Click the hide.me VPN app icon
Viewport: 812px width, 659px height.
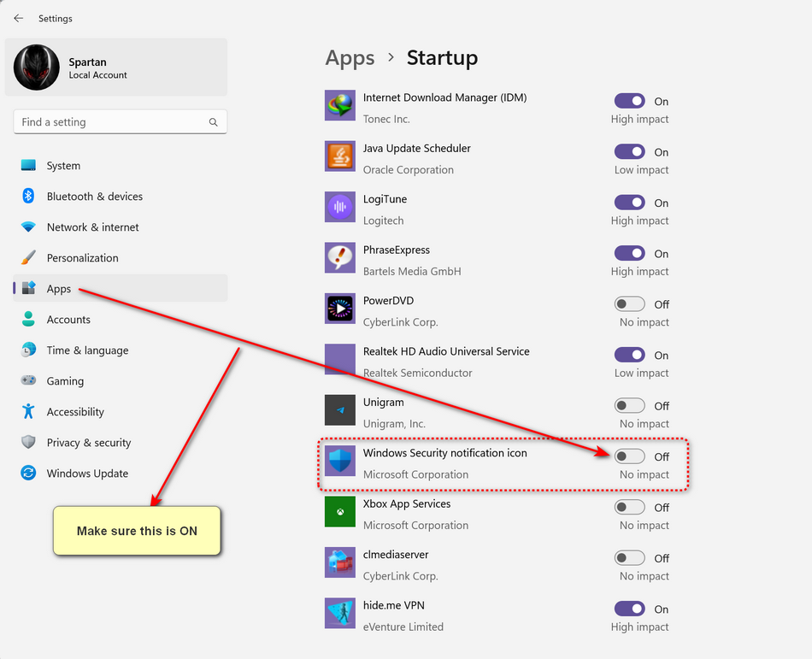pos(340,614)
